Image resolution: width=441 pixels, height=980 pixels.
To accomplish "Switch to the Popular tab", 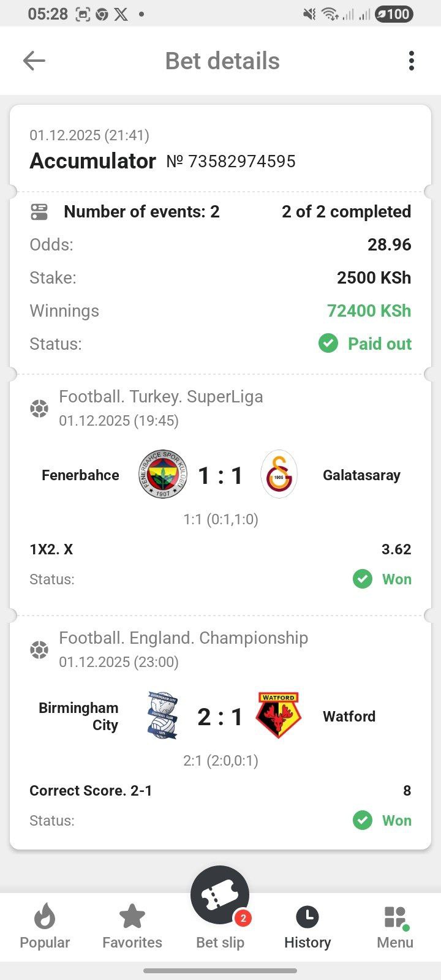I will [45, 927].
